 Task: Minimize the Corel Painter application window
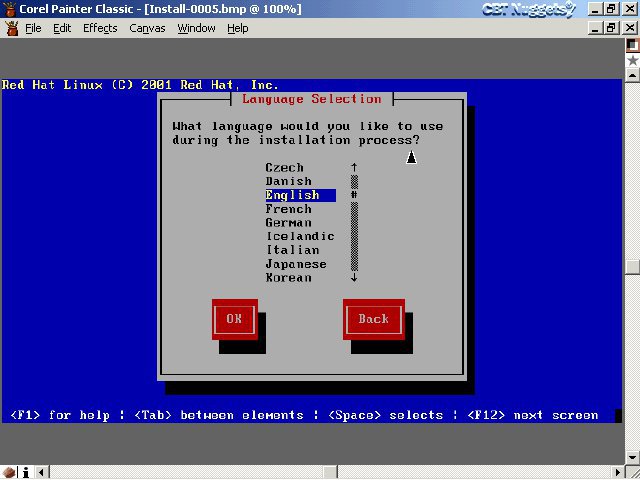(595, 9)
